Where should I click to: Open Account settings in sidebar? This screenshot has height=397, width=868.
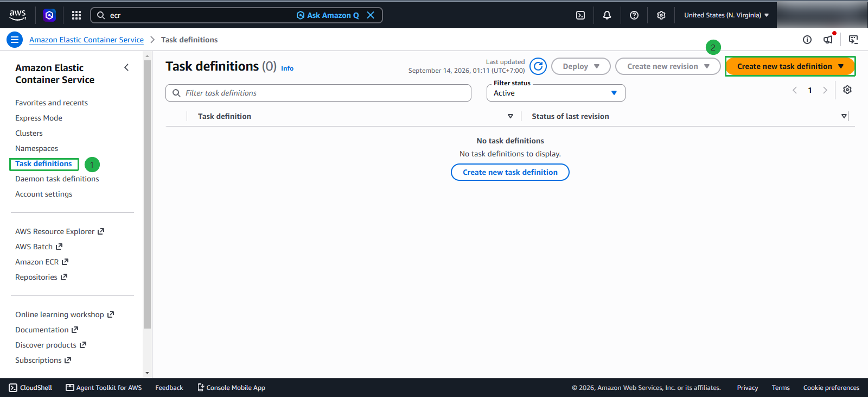coord(43,194)
